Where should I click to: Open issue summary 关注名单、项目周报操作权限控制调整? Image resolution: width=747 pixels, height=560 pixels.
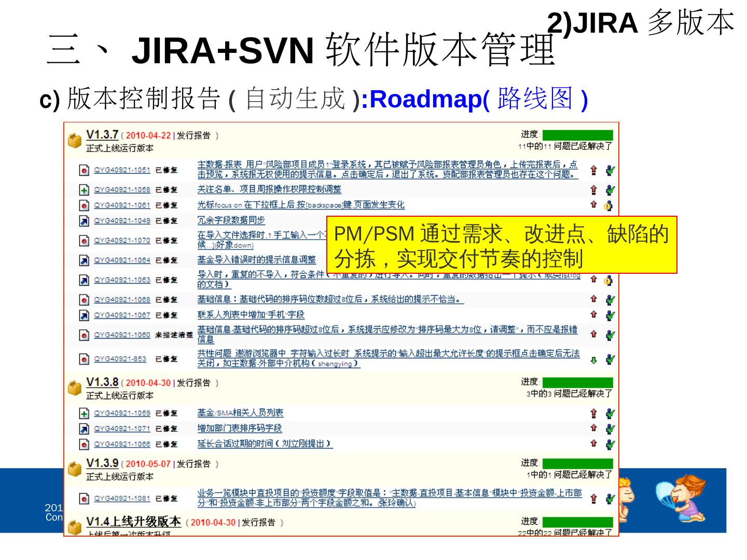tap(269, 190)
